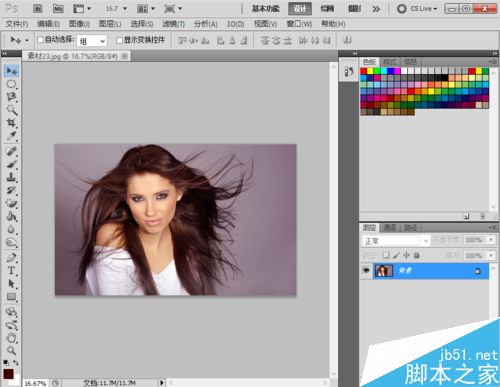Pick the red swatch in color panel
Screen dimensions: 500x387
point(363,71)
